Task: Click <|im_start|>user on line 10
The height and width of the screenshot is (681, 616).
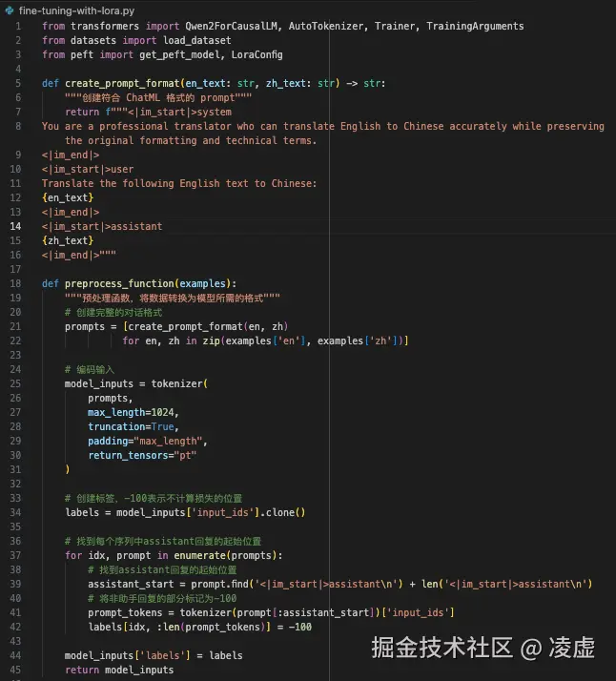Action: (88, 170)
